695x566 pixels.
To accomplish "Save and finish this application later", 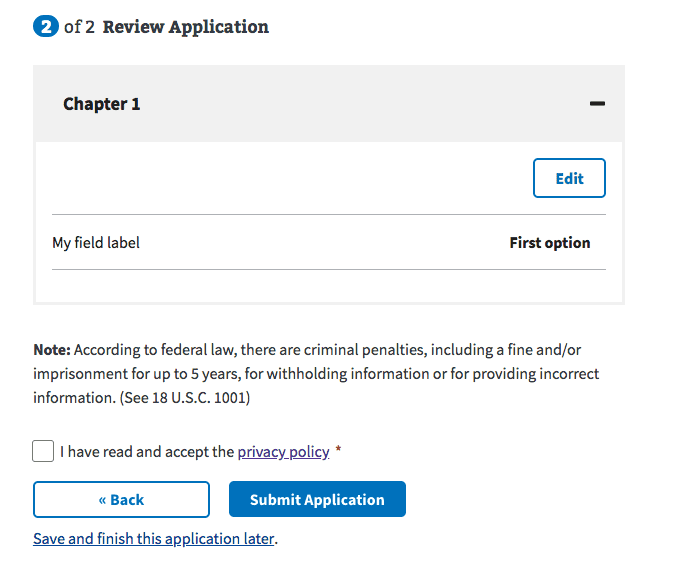I will pos(153,538).
